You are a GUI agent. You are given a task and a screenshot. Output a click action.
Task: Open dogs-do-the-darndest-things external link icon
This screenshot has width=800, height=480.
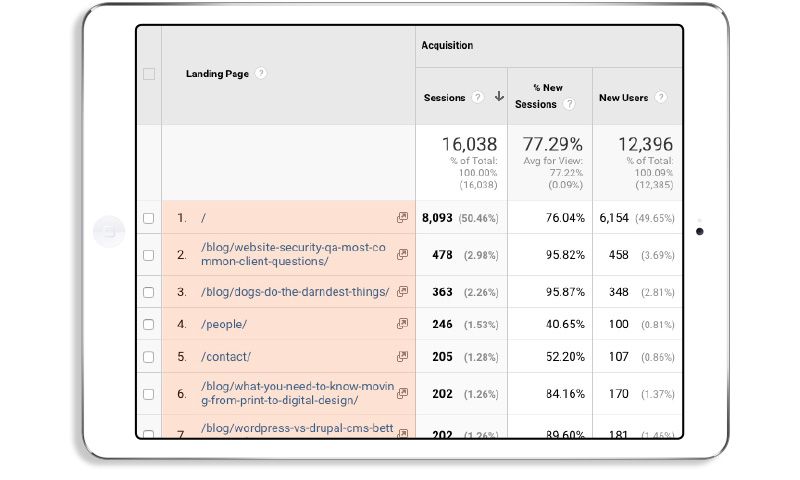(x=403, y=291)
